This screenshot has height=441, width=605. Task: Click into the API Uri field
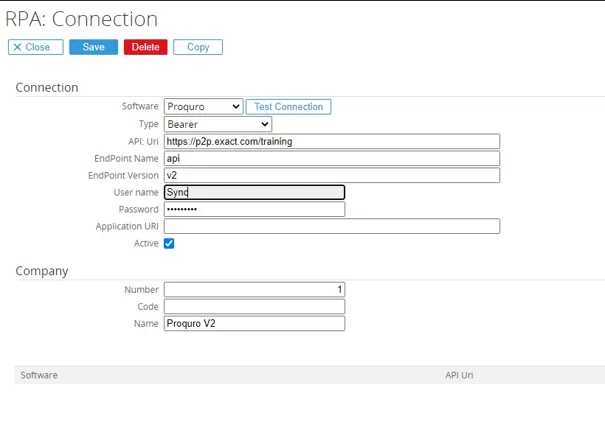332,141
